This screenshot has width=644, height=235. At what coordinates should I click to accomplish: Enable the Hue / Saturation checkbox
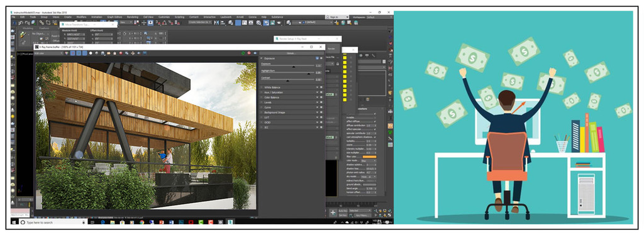(x=261, y=92)
